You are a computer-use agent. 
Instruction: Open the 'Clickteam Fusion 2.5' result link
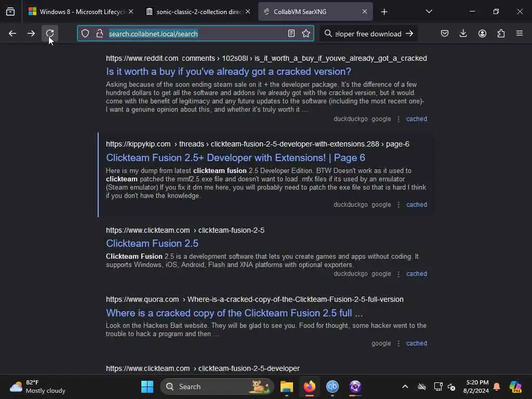pos(152,244)
